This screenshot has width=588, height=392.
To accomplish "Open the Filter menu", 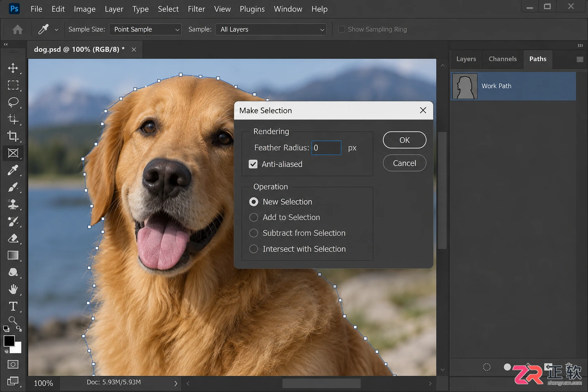I will click(x=196, y=9).
